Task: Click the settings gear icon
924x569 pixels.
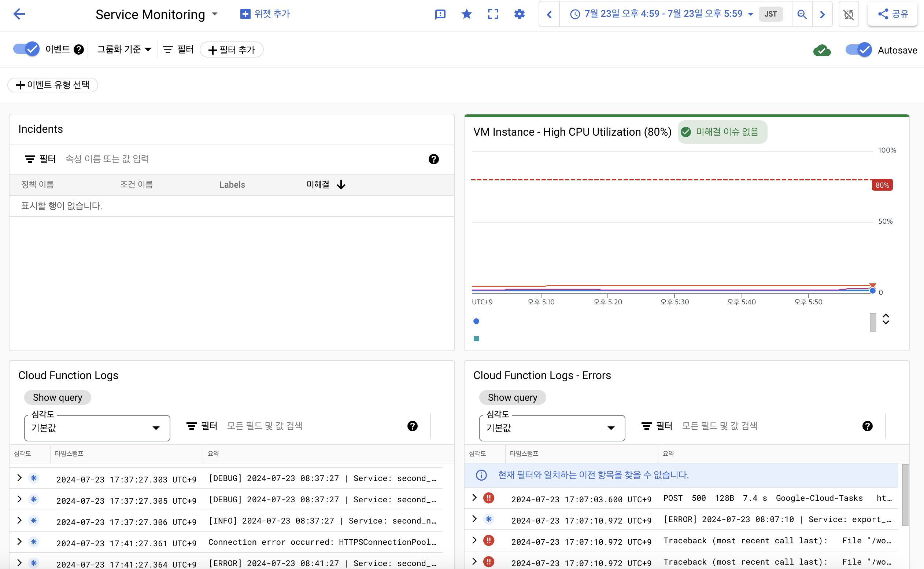Action: [x=520, y=14]
